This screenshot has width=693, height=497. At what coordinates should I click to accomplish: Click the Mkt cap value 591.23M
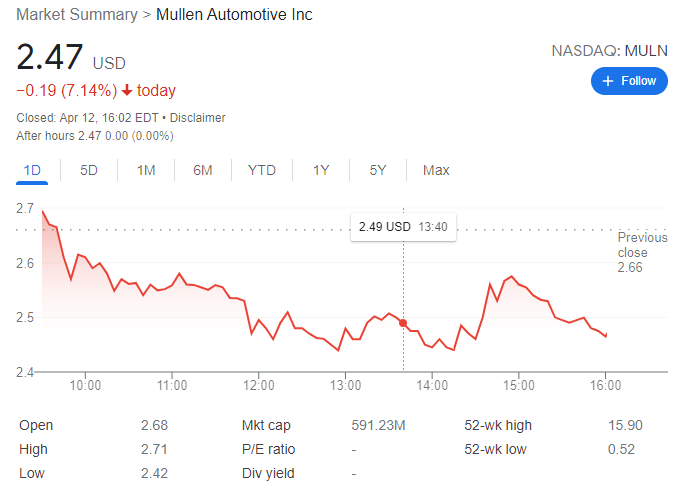click(378, 425)
